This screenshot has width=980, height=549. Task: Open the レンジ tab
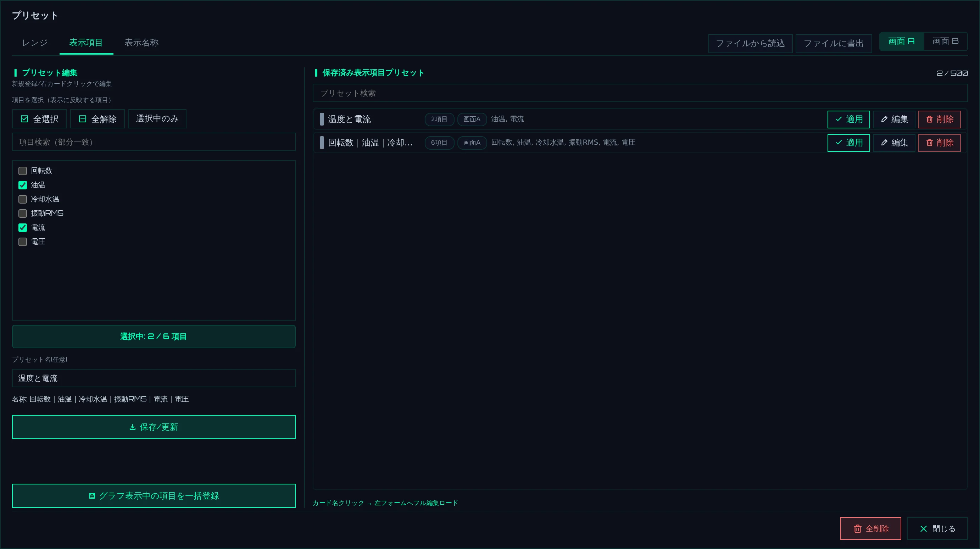35,43
